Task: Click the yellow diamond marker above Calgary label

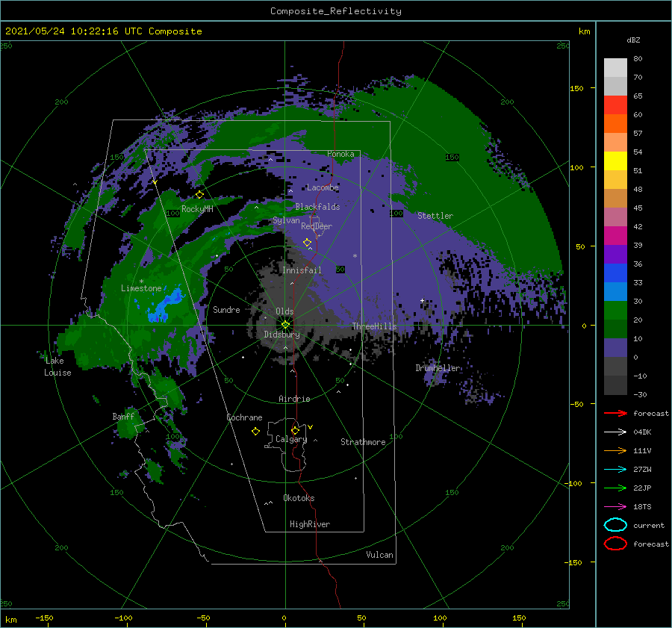Action: tap(295, 430)
